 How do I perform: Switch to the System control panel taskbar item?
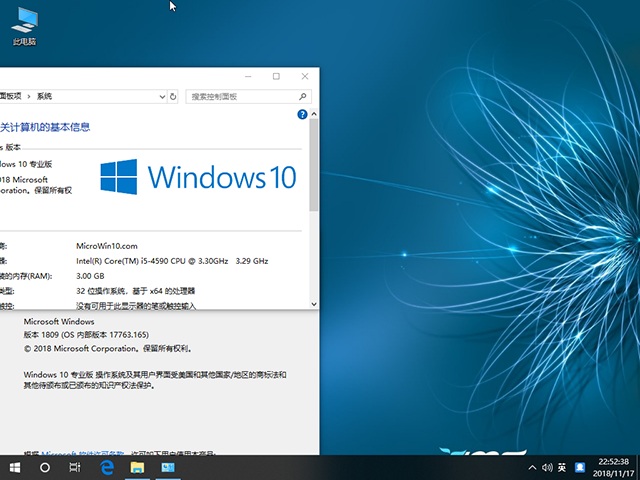pos(168,467)
